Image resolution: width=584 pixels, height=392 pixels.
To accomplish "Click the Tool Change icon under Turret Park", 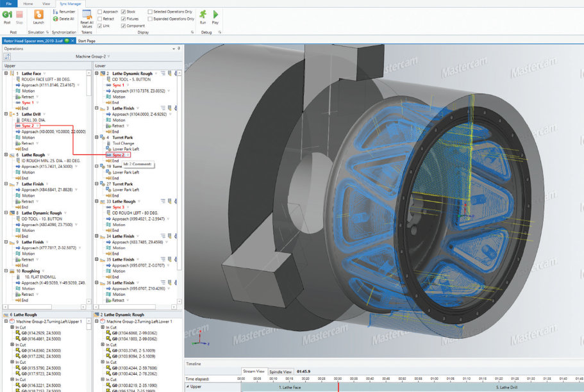I will click(x=109, y=143).
